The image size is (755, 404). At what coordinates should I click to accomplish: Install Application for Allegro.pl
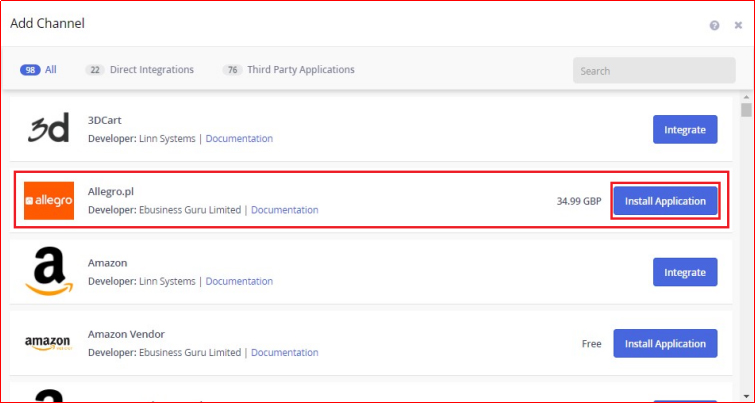(x=665, y=201)
